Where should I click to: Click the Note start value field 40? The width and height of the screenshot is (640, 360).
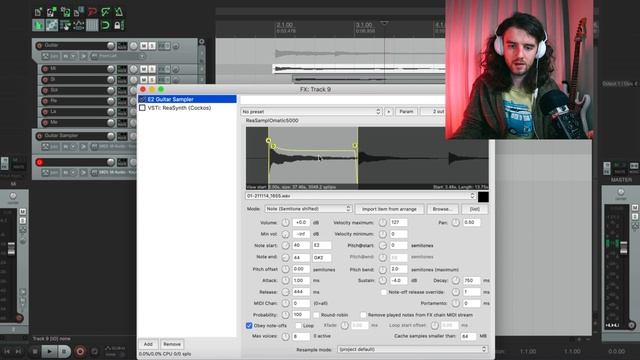(301, 245)
